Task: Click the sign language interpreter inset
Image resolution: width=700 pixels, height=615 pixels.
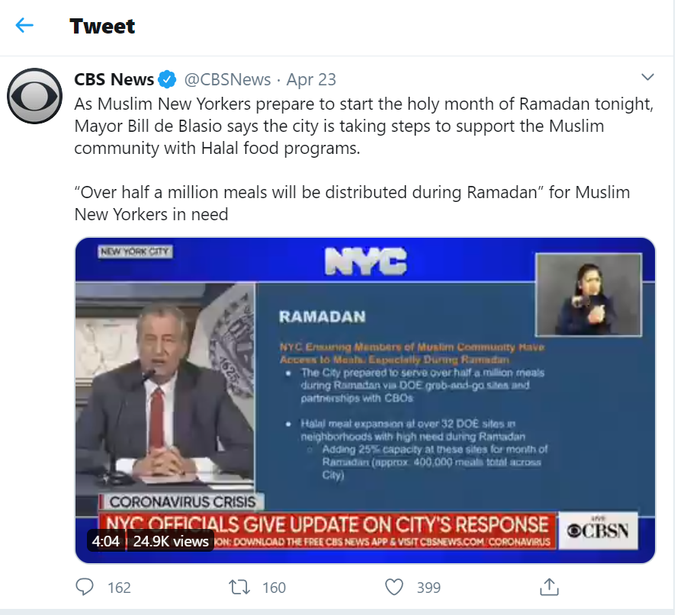Action: (x=589, y=295)
